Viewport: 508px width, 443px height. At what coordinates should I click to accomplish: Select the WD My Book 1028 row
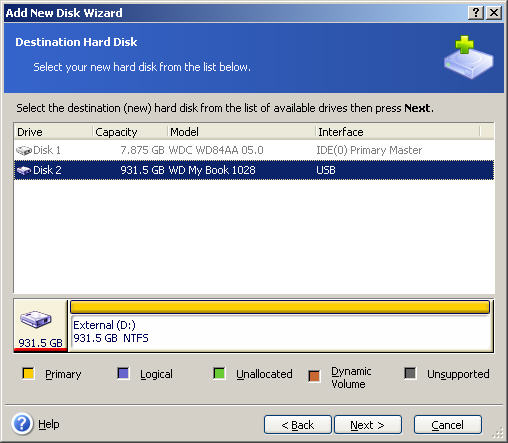[254, 170]
